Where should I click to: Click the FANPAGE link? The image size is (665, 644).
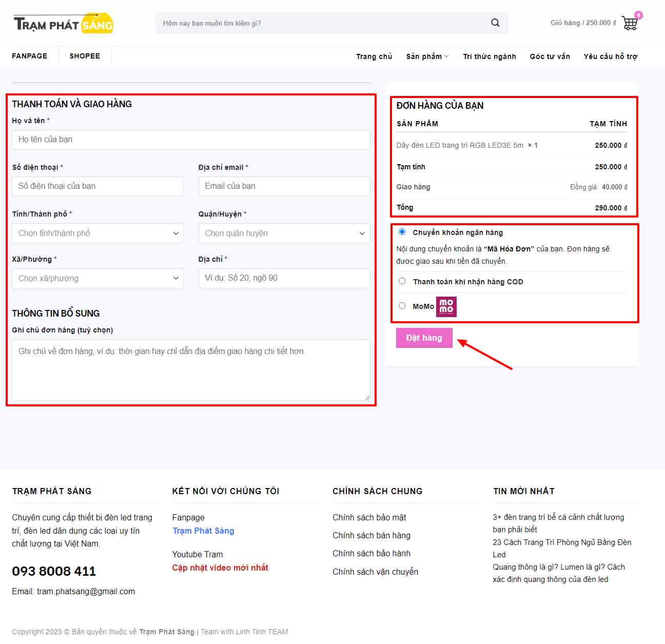pyautogui.click(x=30, y=56)
